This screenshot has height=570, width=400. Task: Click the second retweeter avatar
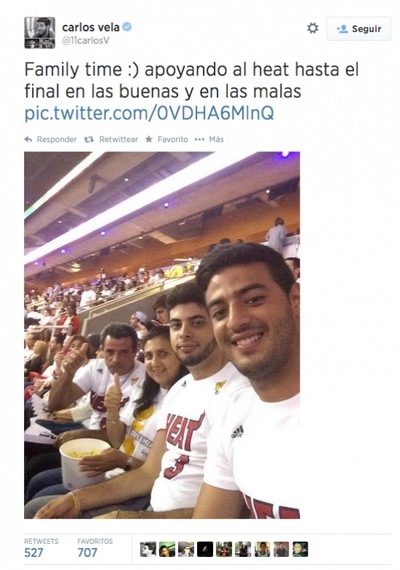[x=167, y=549]
